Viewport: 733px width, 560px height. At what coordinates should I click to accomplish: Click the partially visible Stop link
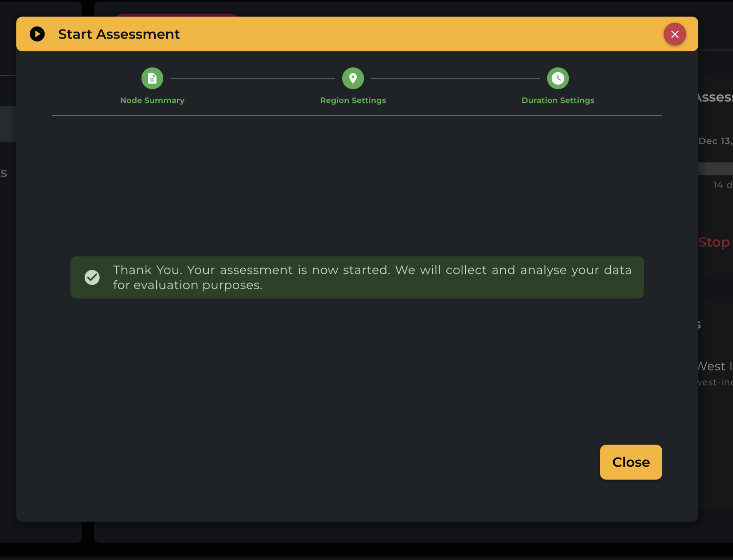pyautogui.click(x=714, y=242)
